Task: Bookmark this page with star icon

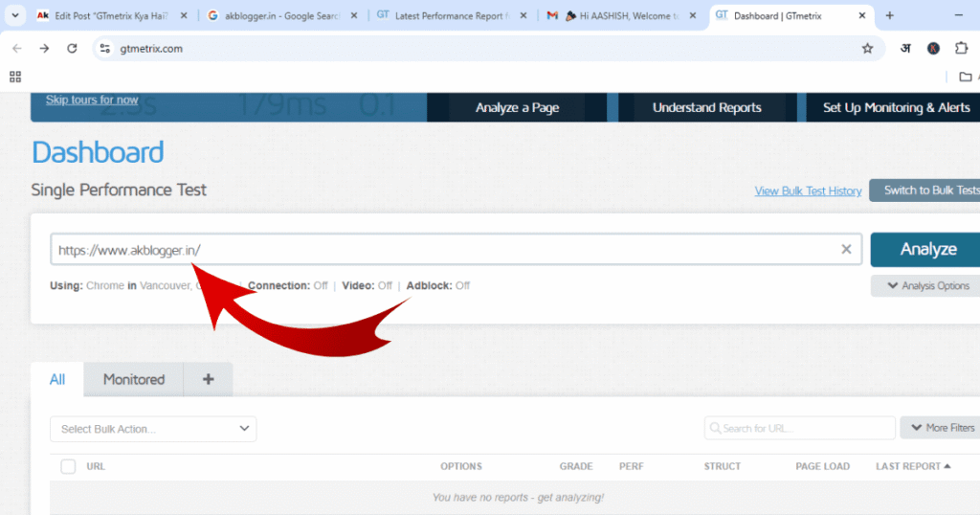Action: pyautogui.click(x=867, y=48)
